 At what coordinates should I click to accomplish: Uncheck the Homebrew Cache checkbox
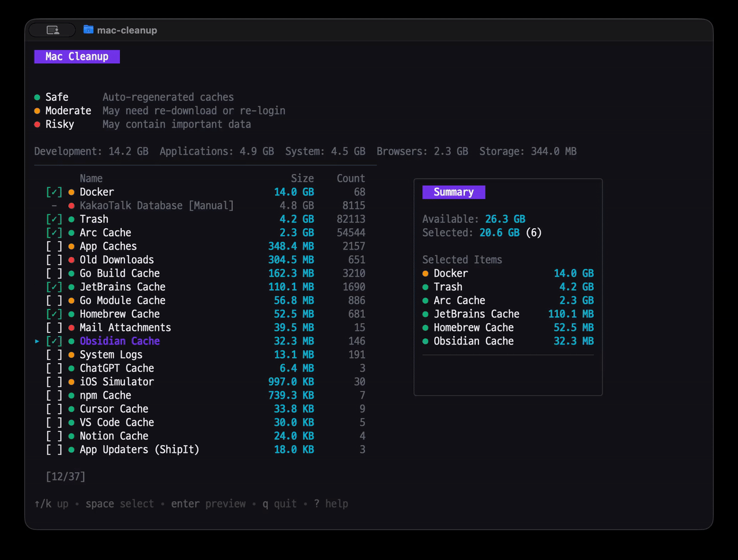(54, 314)
